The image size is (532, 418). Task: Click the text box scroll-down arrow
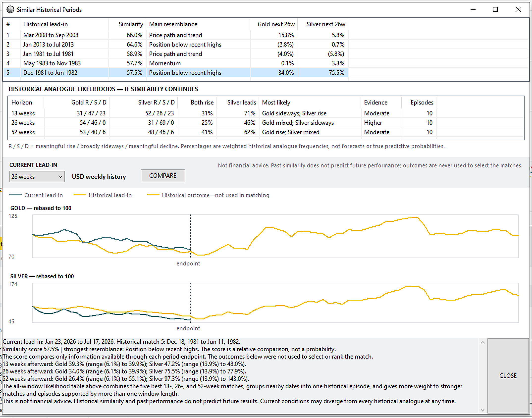click(482, 410)
